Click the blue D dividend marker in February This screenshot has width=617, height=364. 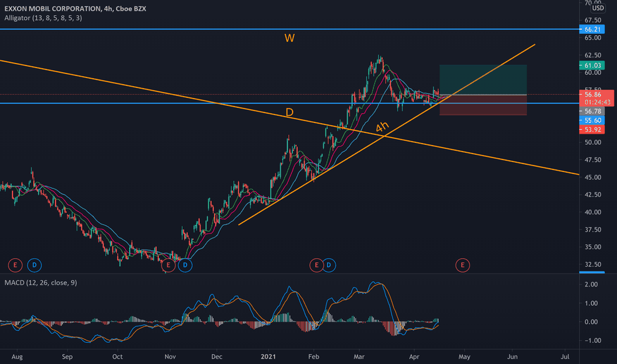tap(329, 265)
